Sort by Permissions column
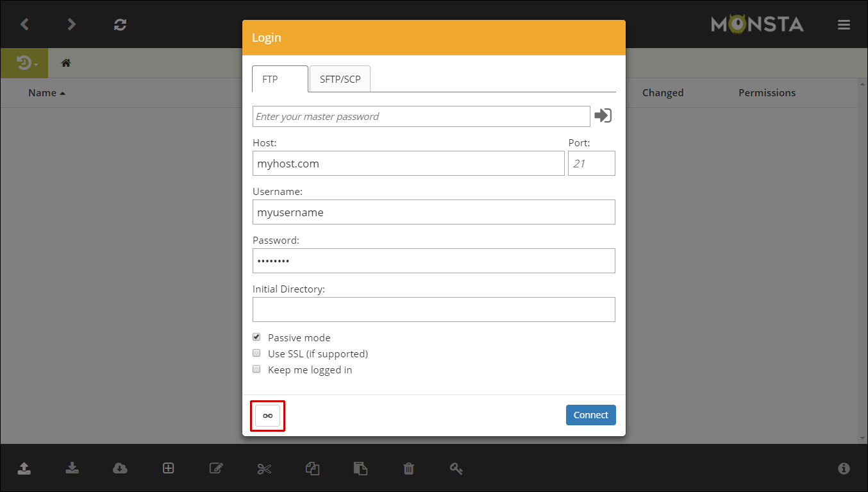The height and width of the screenshot is (492, 868). point(767,92)
